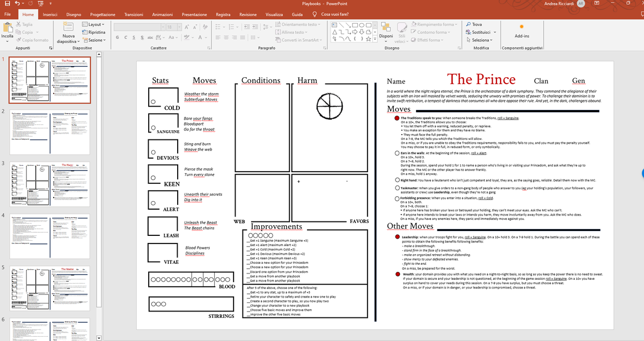Click Allinea testo button

[291, 32]
